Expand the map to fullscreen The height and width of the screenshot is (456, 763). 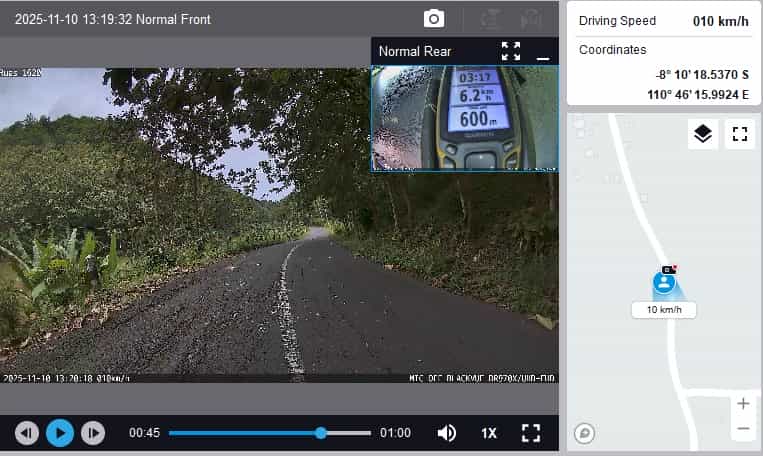[x=740, y=134]
